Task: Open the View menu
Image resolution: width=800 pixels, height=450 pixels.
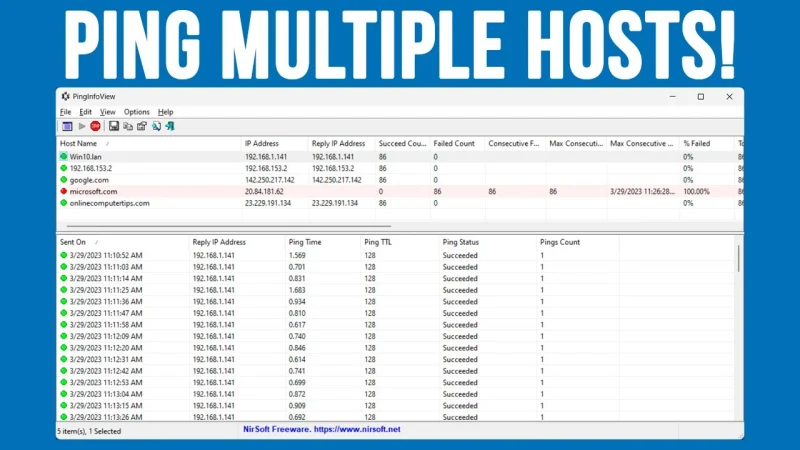Action: (107, 112)
